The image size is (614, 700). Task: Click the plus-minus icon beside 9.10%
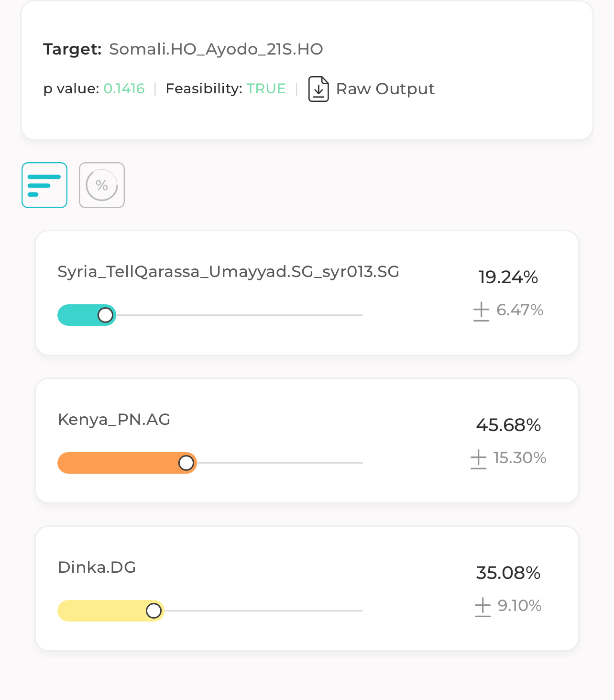[483, 607]
